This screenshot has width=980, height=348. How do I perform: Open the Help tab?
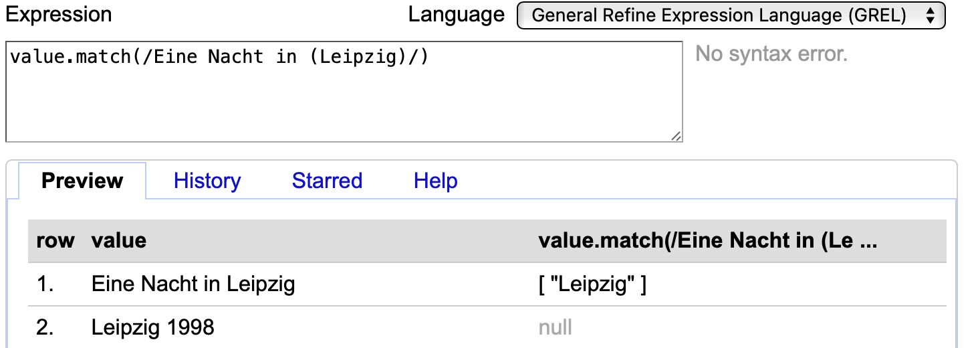coord(436,181)
